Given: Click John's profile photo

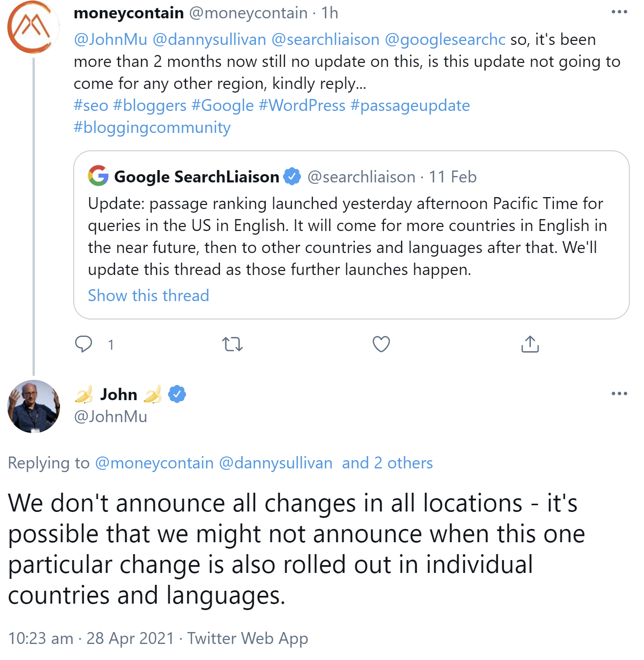Looking at the screenshot, I should [33, 407].
